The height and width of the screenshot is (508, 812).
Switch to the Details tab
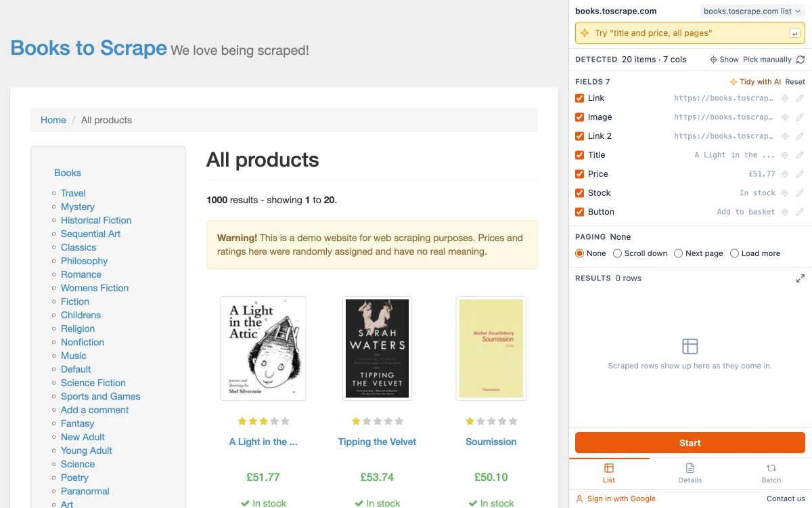pos(690,473)
